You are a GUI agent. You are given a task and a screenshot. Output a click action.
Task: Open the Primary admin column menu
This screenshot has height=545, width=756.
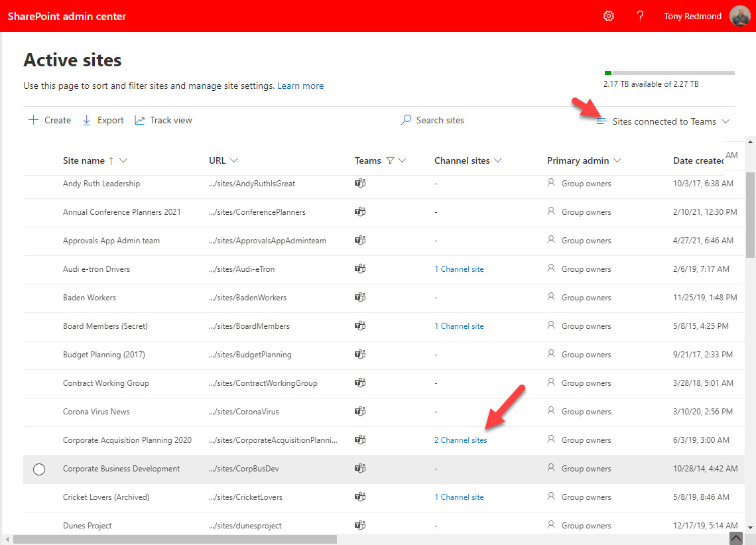(617, 160)
